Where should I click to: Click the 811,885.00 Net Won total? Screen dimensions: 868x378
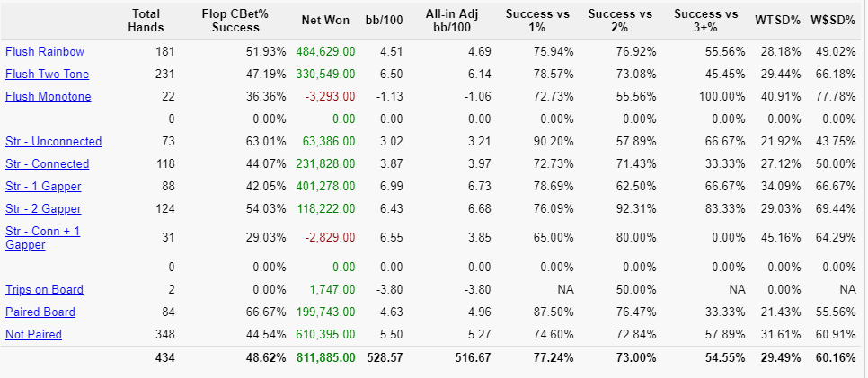pos(321,358)
